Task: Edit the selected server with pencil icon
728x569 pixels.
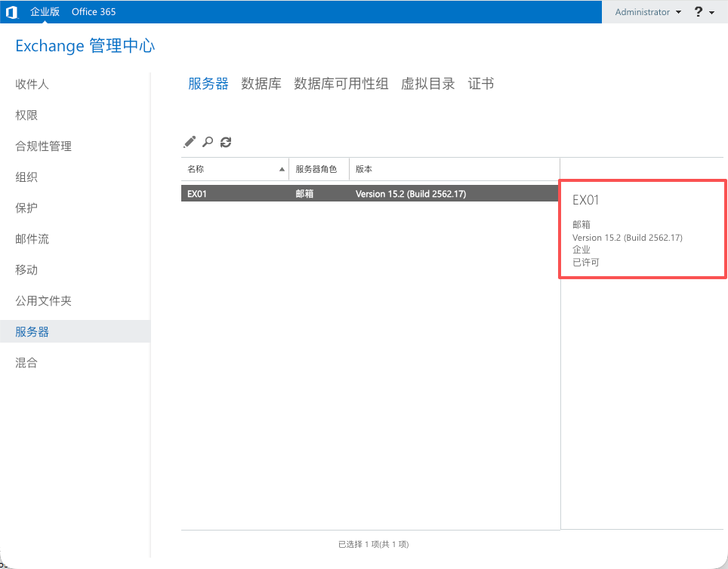Action: 190,142
